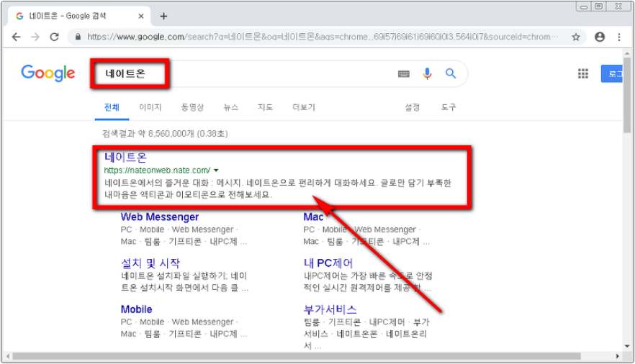635x364 pixels.
Task: Switch to the 뉴스 search tab
Action: [231, 108]
